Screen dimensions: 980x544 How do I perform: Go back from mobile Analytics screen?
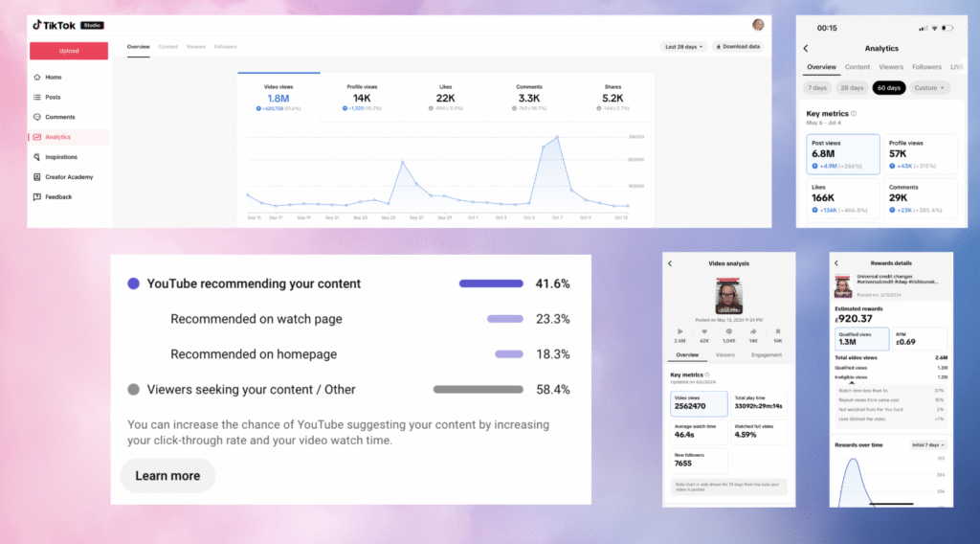(806, 48)
